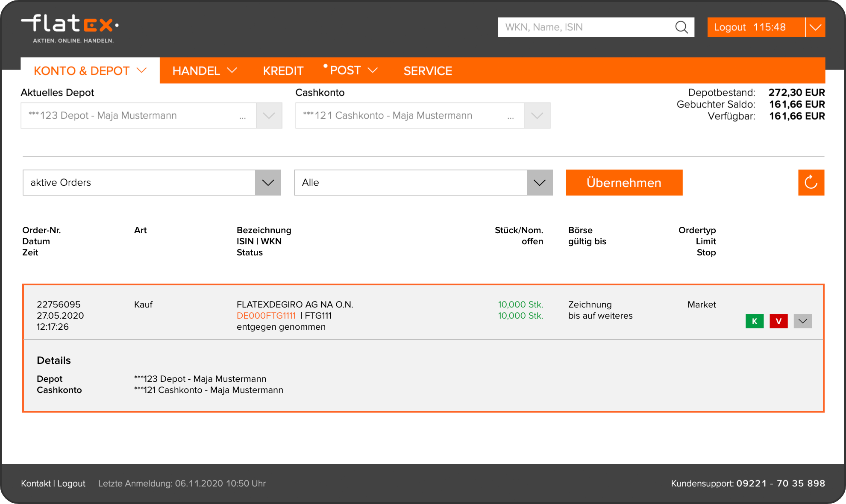Click in the WKN, Name, ISIN search field
846x504 pixels.
click(577, 27)
